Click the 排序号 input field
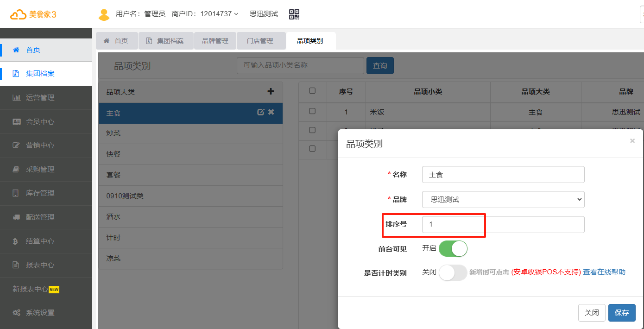This screenshot has height=329, width=644. 503,224
